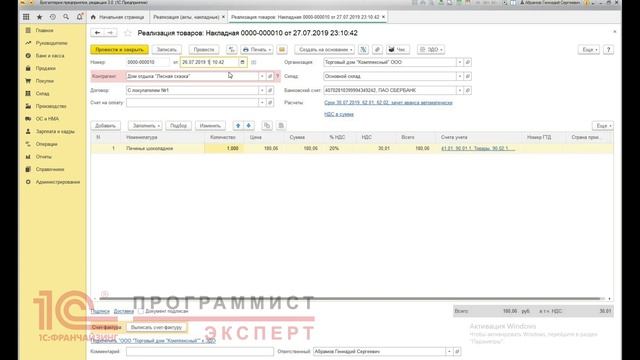Click НДС в сумме link
This screenshot has height=360, width=640.
(x=339, y=114)
